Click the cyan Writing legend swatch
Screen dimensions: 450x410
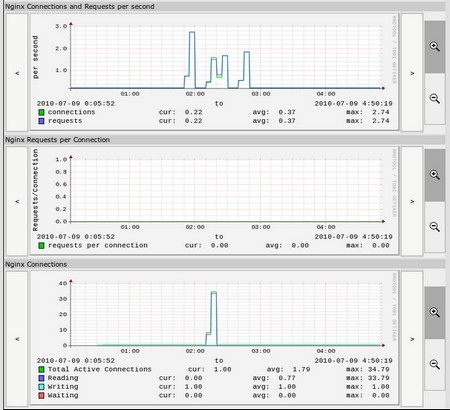click(41, 387)
